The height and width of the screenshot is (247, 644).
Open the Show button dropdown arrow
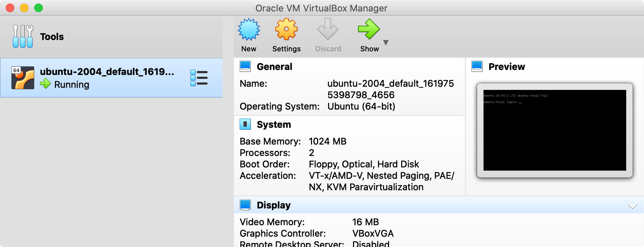(385, 42)
